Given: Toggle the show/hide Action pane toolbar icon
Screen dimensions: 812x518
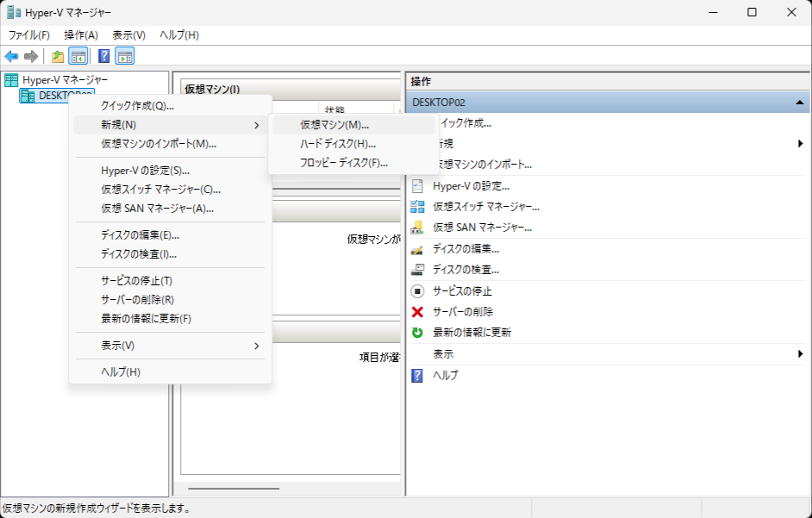Looking at the screenshot, I should [125, 56].
